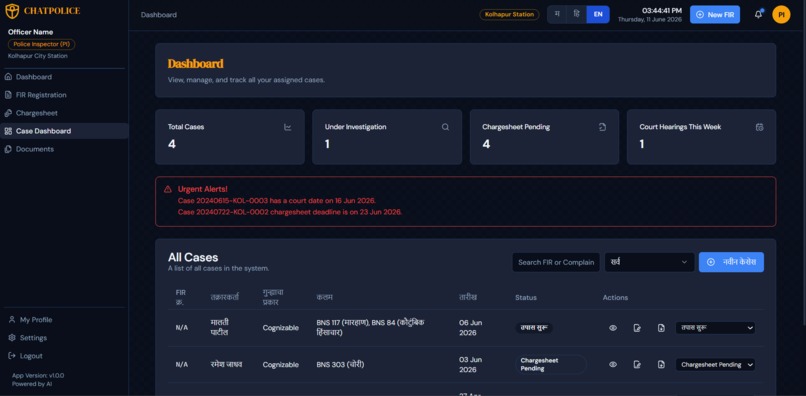This screenshot has height=396, width=806.
Task: View the रमेश जाधव case details
Action: (x=613, y=365)
